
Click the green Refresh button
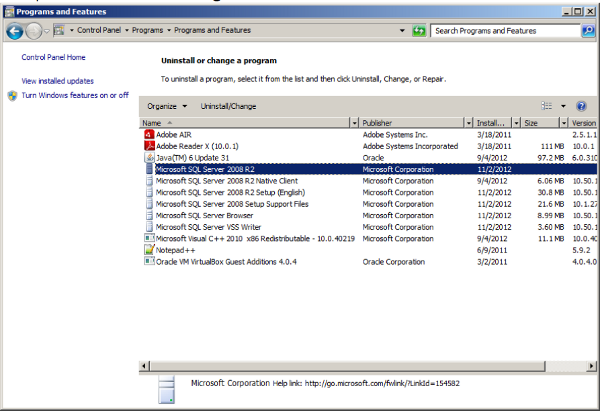[419, 31]
